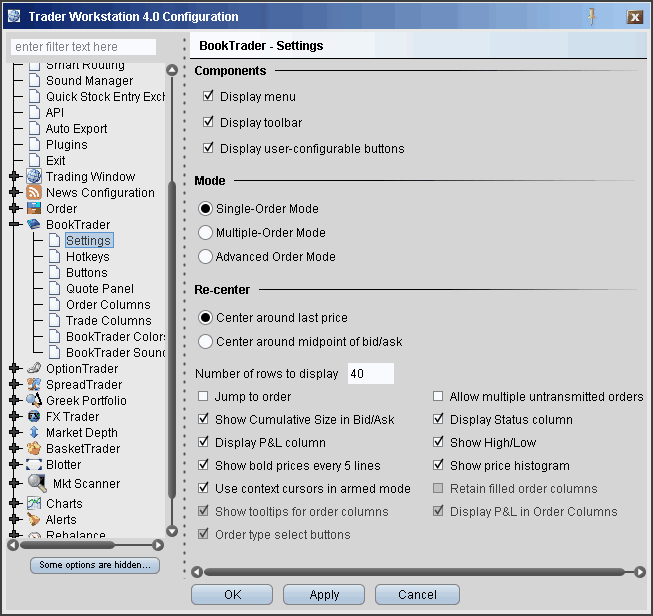This screenshot has width=653, height=616.
Task: Open the Buttons tree item
Action: [x=87, y=272]
